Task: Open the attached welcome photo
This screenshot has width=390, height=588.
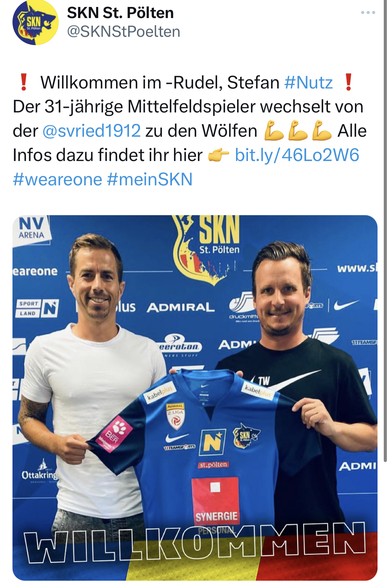Action: pyautogui.click(x=195, y=398)
